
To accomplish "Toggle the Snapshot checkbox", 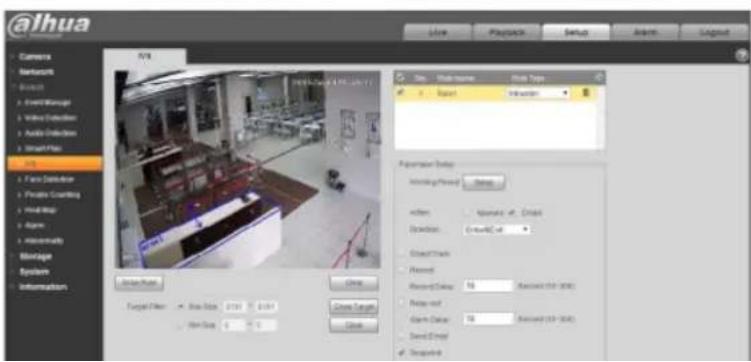I will pos(401,353).
